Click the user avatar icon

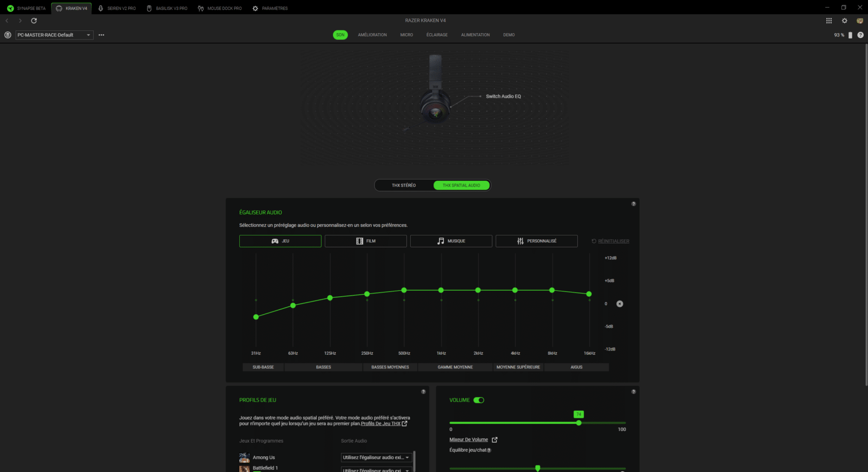click(x=860, y=21)
